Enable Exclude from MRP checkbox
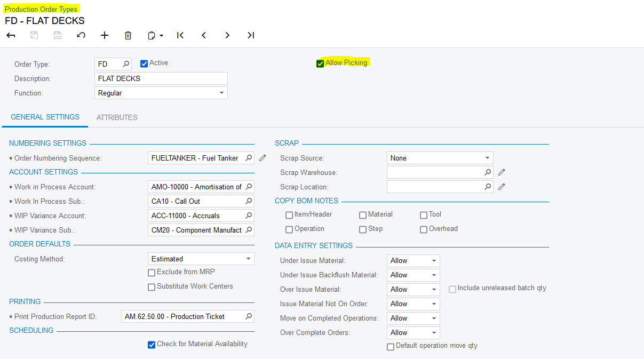 click(152, 273)
